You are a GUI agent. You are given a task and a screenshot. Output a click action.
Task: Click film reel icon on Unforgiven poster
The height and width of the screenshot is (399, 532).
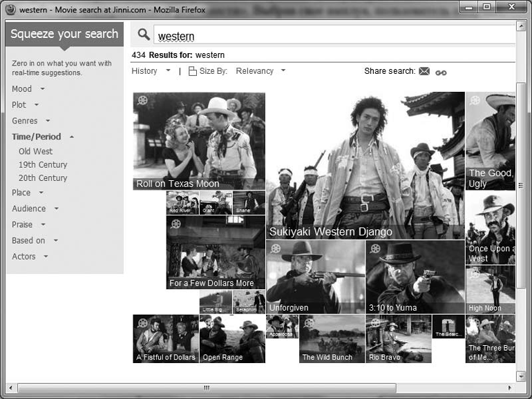[276, 249]
